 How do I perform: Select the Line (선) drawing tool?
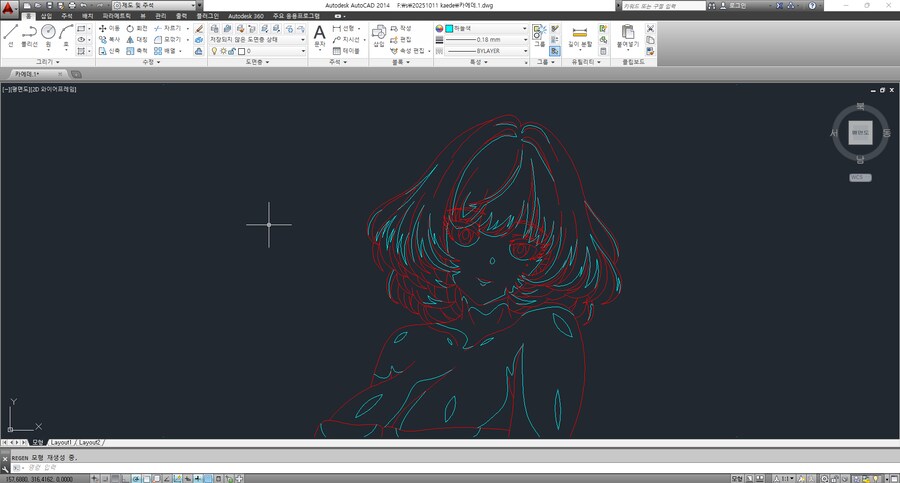tap(10, 36)
